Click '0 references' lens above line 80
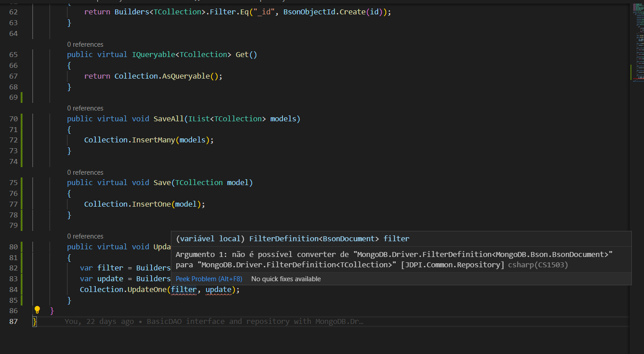This screenshot has width=644, height=354. [x=85, y=236]
